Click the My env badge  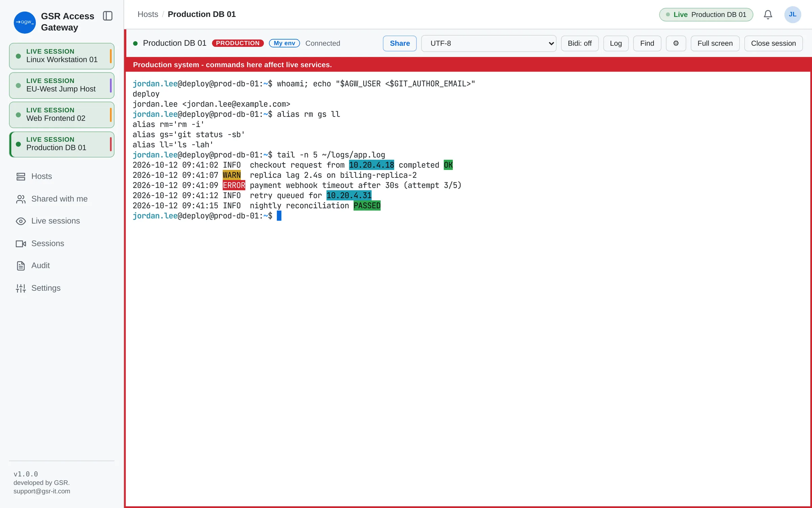pos(284,43)
